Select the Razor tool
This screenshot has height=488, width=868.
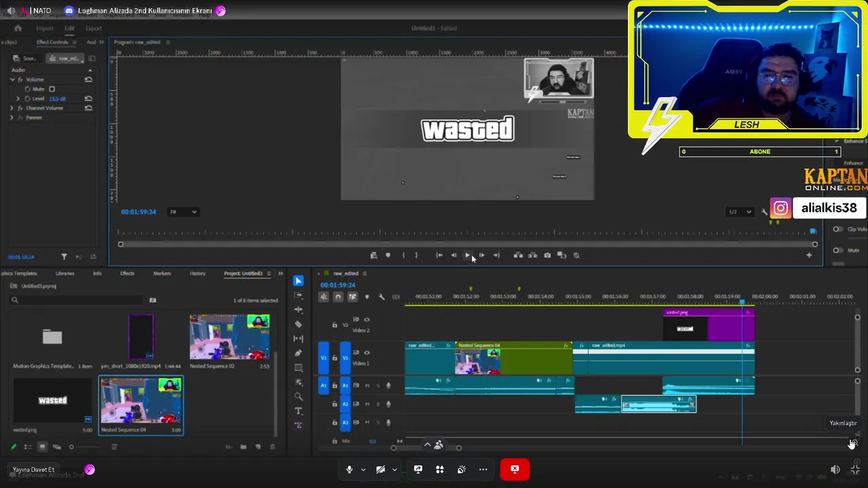click(298, 324)
